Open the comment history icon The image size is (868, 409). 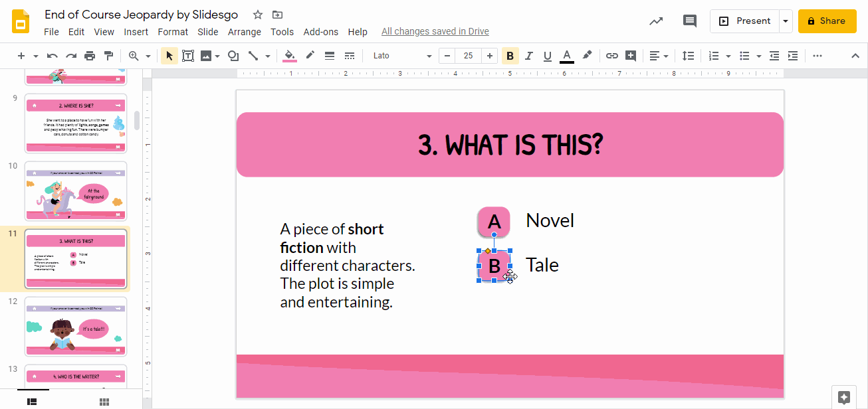(689, 21)
